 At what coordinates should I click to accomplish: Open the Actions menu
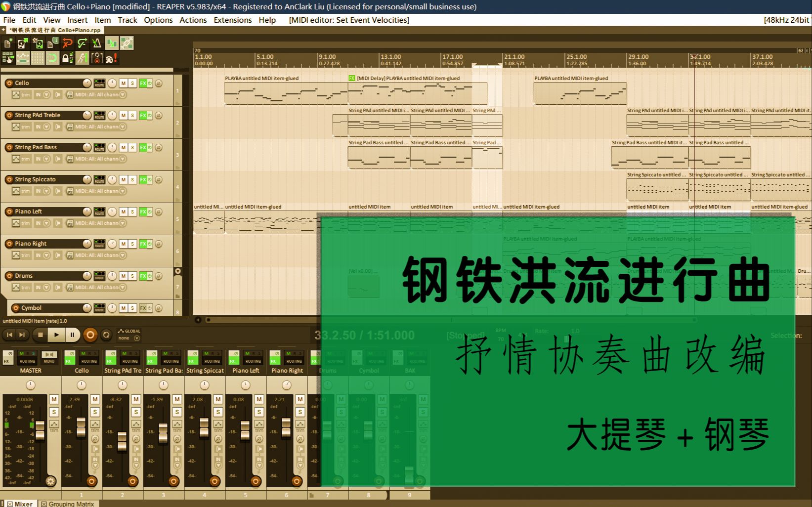[193, 20]
